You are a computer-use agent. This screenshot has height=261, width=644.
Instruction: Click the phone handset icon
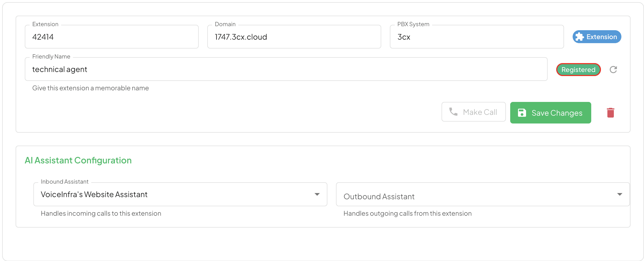(x=453, y=112)
